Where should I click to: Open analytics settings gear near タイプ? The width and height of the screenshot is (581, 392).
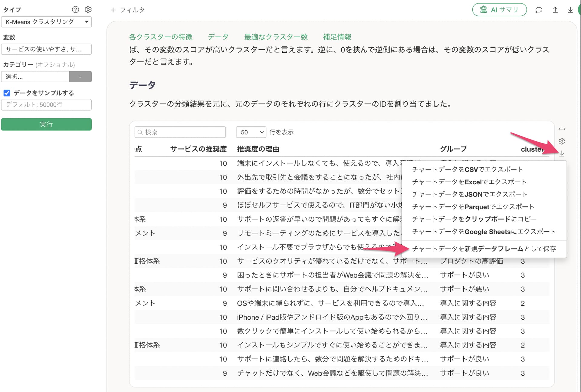click(x=88, y=10)
